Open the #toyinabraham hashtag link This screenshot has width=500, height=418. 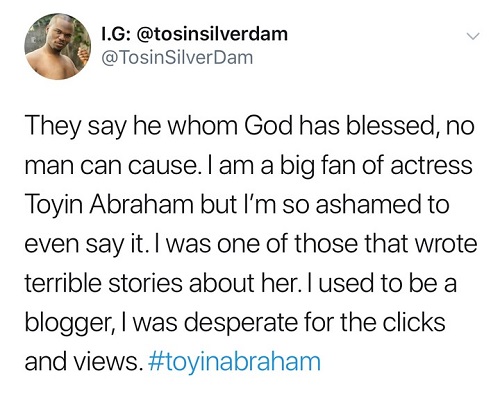(233, 362)
